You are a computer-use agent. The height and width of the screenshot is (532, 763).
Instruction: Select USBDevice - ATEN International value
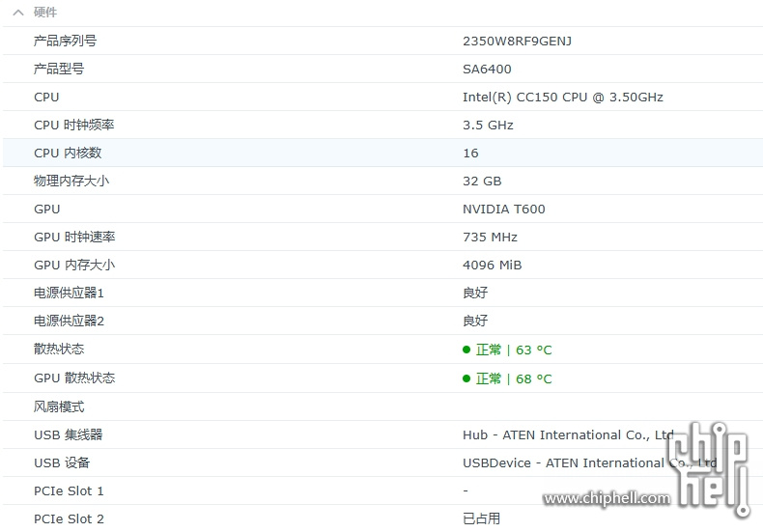click(x=589, y=462)
